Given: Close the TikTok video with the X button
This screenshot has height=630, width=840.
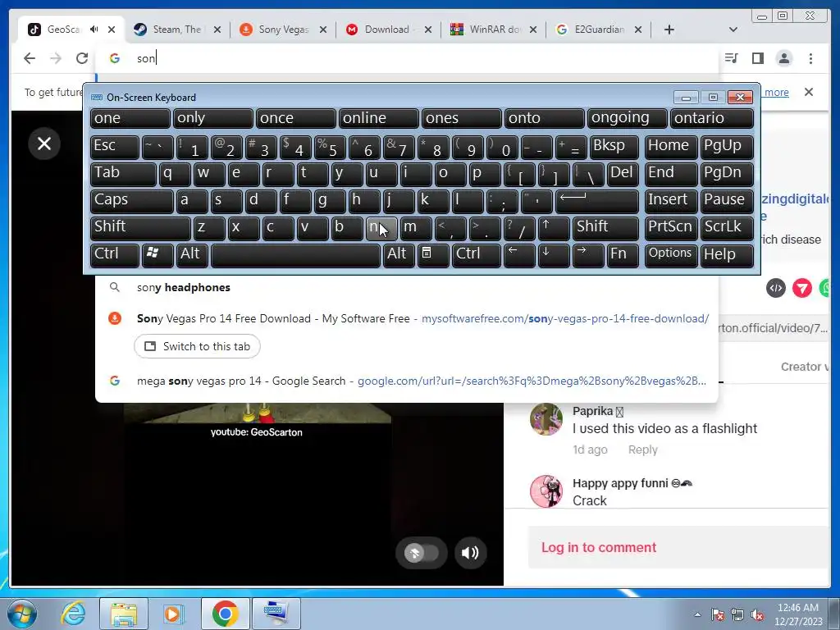Looking at the screenshot, I should pyautogui.click(x=44, y=144).
